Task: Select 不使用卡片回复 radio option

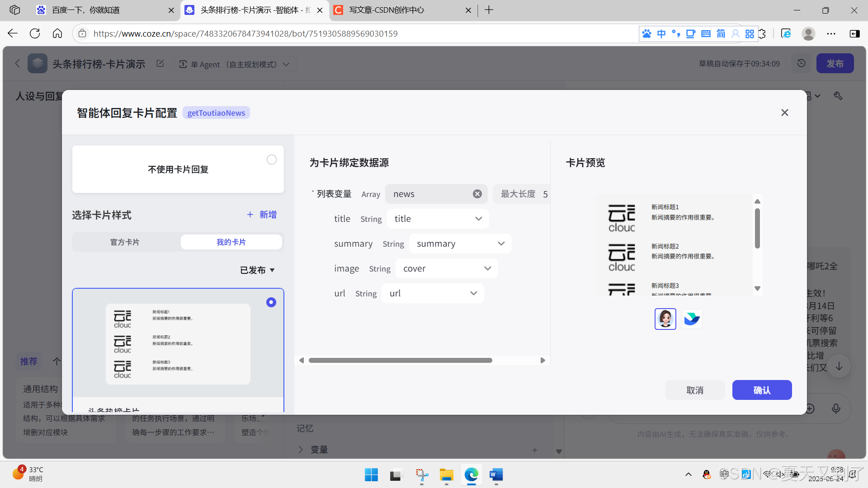Action: coord(271,160)
